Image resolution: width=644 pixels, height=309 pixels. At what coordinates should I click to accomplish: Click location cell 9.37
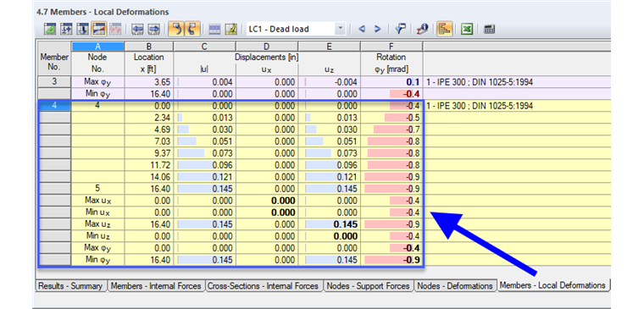(x=148, y=153)
